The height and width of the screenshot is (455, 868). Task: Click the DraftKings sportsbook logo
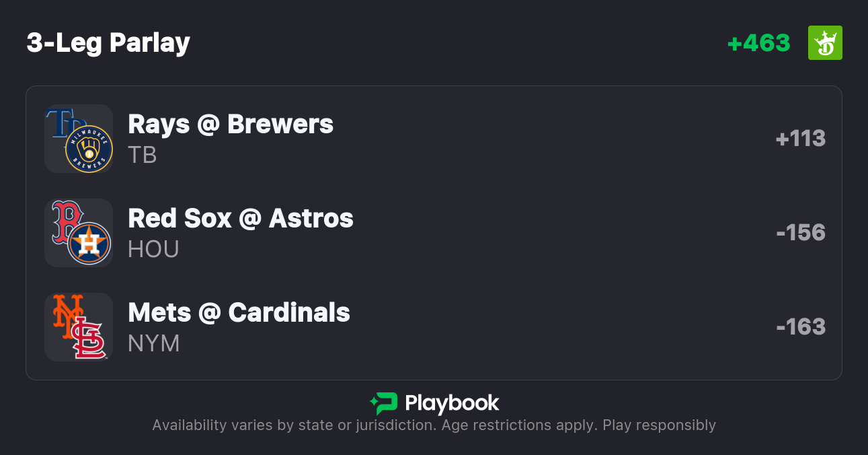(825, 43)
